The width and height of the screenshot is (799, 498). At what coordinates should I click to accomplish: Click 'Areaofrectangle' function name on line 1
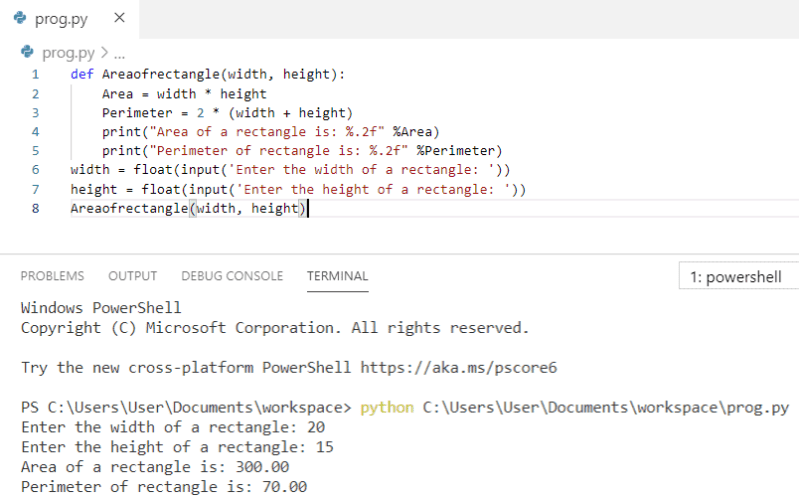click(x=161, y=74)
